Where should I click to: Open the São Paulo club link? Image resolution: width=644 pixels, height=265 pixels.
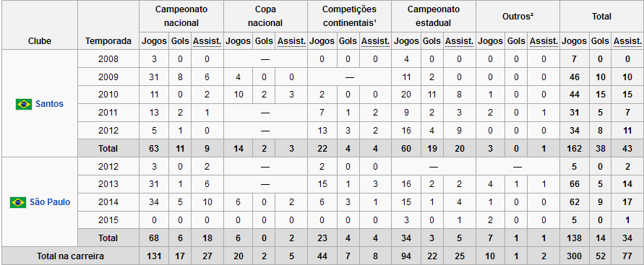click(x=50, y=202)
